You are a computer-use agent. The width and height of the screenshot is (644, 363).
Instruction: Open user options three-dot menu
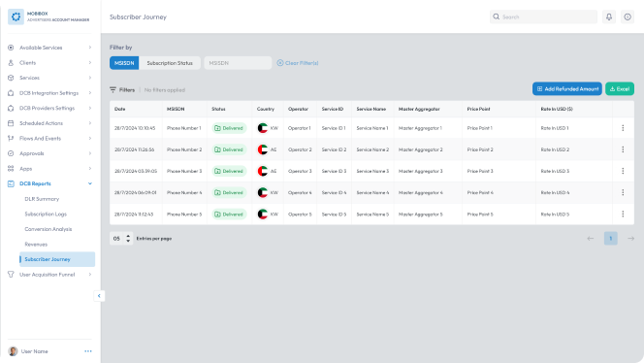[88, 351]
